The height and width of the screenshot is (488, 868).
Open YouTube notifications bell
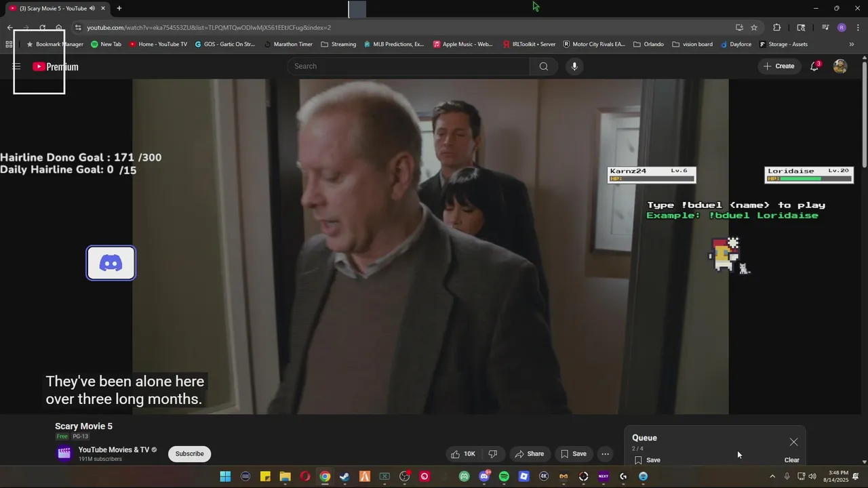coord(814,66)
